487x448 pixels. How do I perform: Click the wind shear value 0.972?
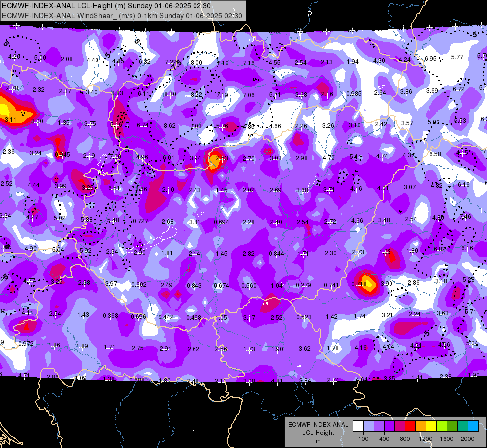tap(26, 344)
